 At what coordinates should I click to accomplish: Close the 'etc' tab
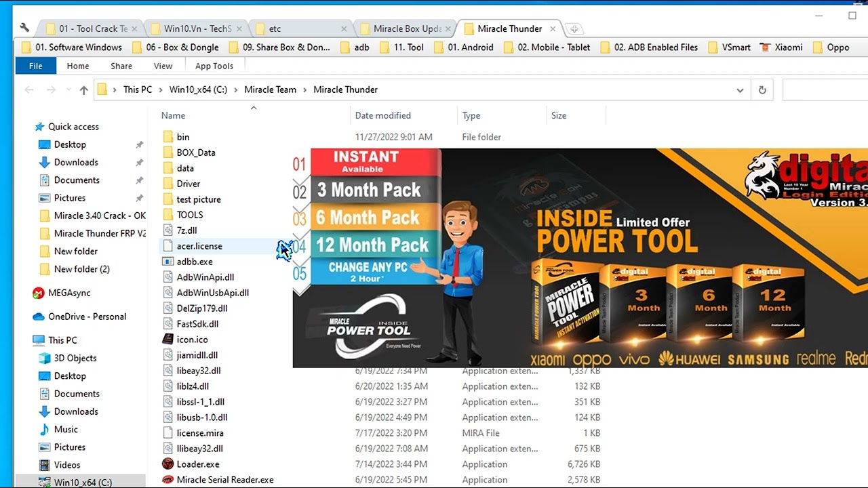pyautogui.click(x=344, y=28)
